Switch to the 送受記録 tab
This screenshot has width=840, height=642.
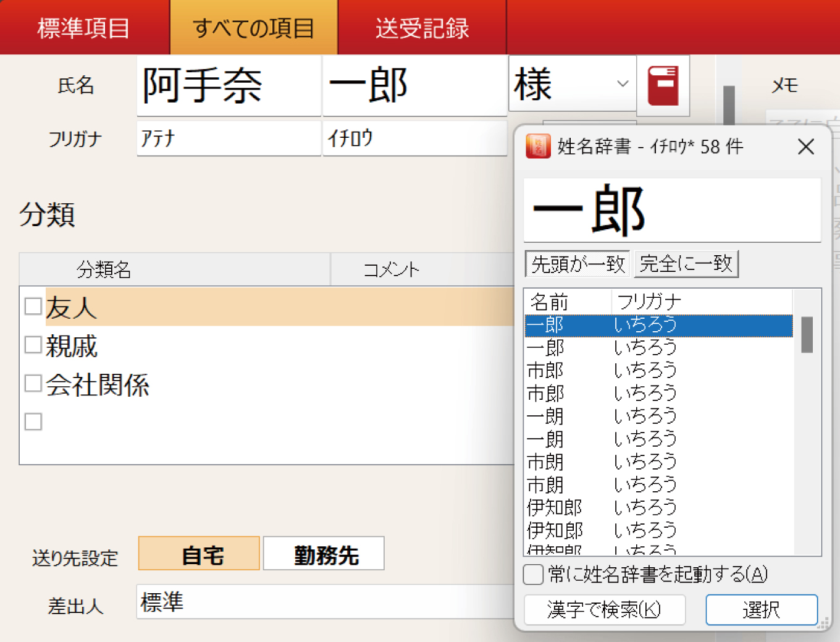tap(422, 27)
